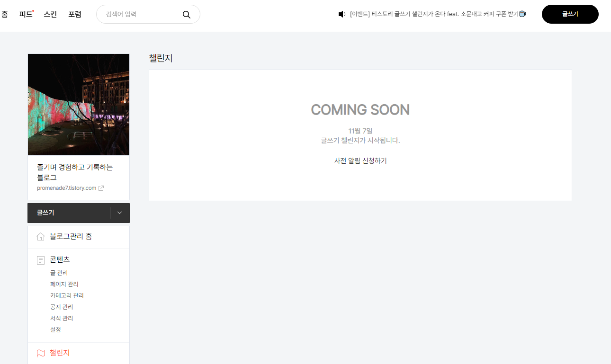This screenshot has height=364, width=611.
Task: Click the blog profile thumbnail image
Action: tap(79, 105)
